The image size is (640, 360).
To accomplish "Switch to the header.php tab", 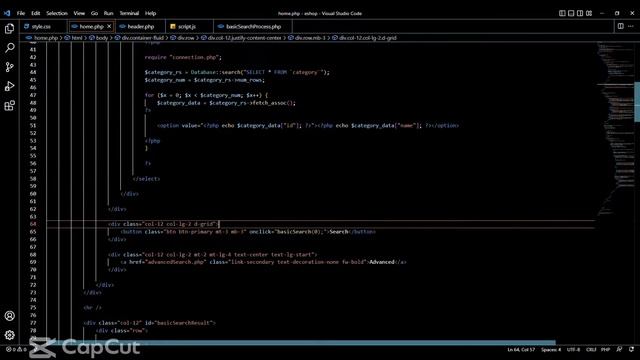I will click(x=141, y=27).
